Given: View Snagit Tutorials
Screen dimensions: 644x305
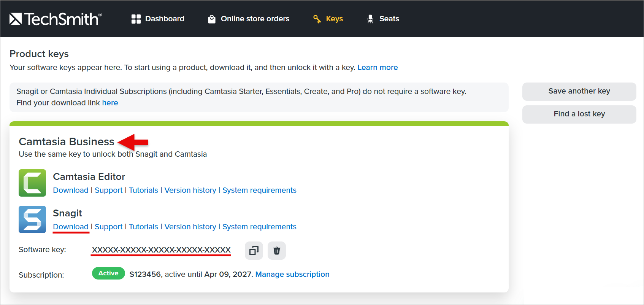Looking at the screenshot, I should [x=143, y=227].
